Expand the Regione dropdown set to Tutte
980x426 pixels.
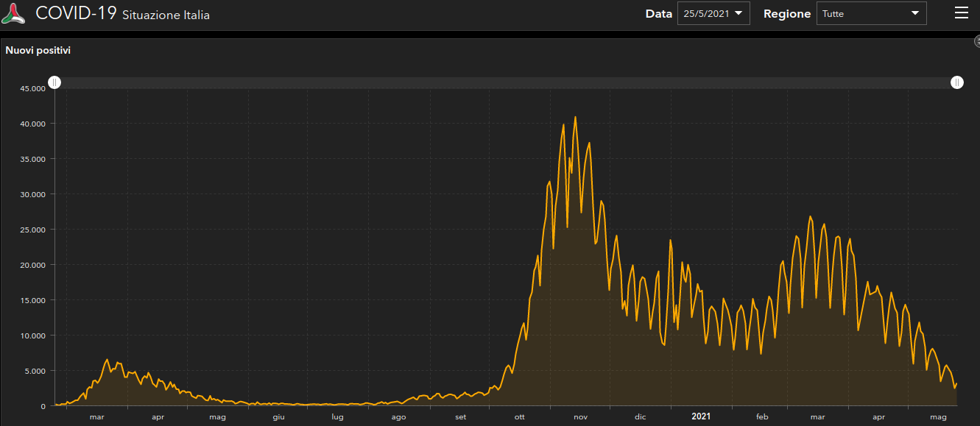(871, 14)
